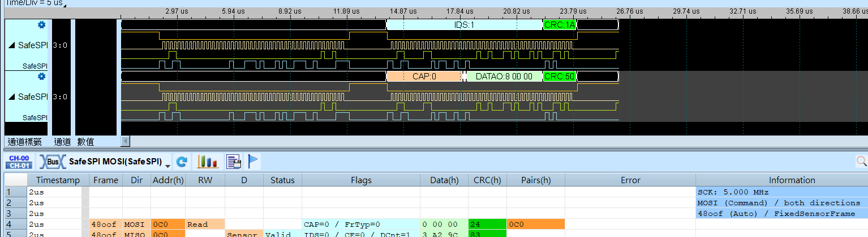Select table row number 3

16,213
